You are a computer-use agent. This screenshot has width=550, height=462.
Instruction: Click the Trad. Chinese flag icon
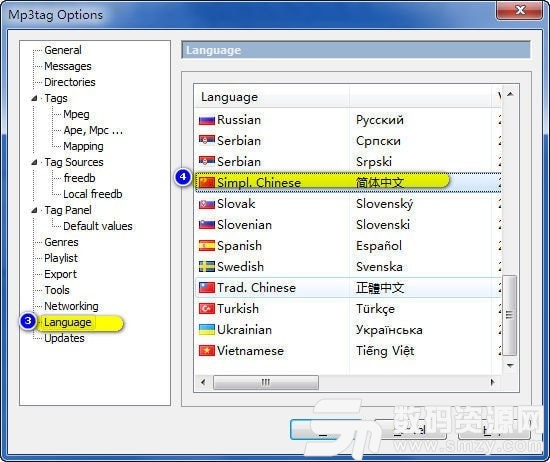point(207,288)
